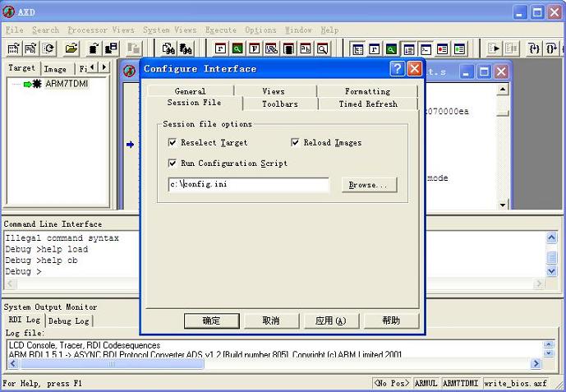The width and height of the screenshot is (566, 392).
Task: Click the 应用(A) Apply button
Action: [x=331, y=321]
